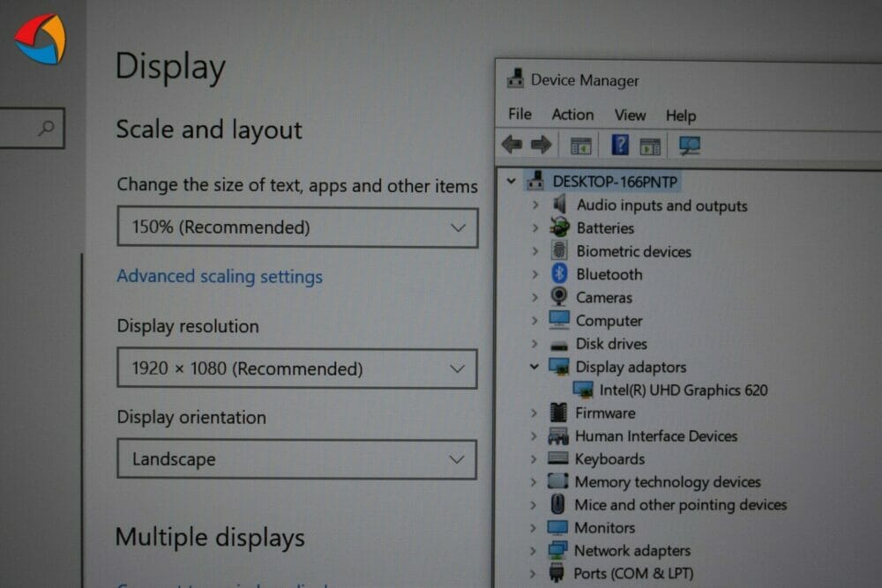The width and height of the screenshot is (882, 588).
Task: Open the Action menu
Action: pyautogui.click(x=572, y=115)
